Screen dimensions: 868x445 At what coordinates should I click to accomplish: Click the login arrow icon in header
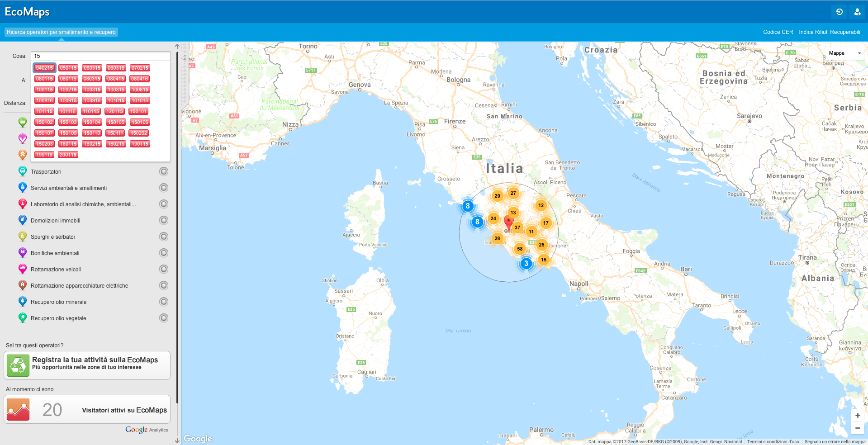point(839,12)
